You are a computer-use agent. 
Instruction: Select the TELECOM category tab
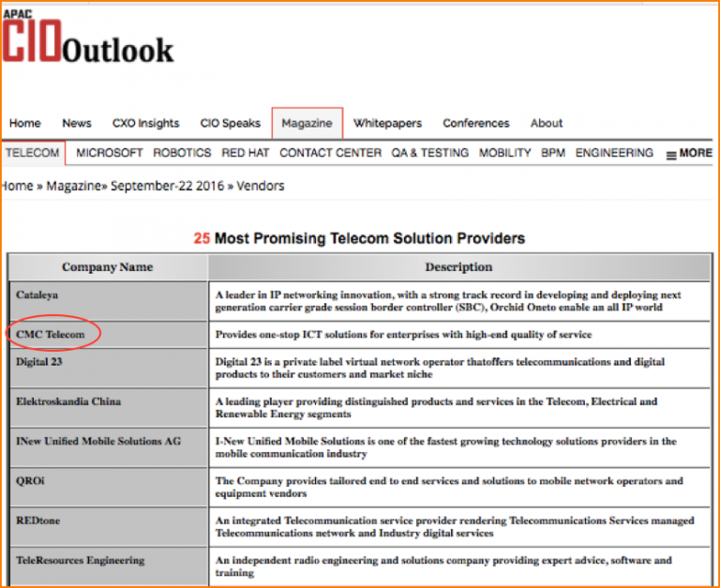(x=33, y=153)
